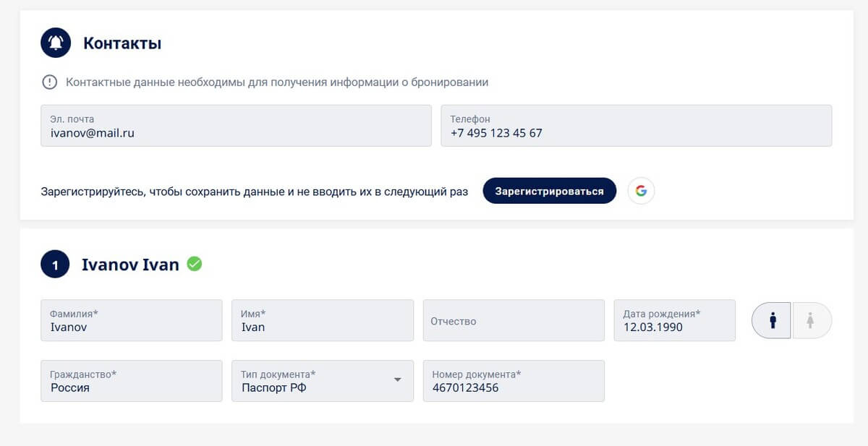This screenshot has height=446, width=868.
Task: Click the Google sign-in icon
Action: coord(641,191)
